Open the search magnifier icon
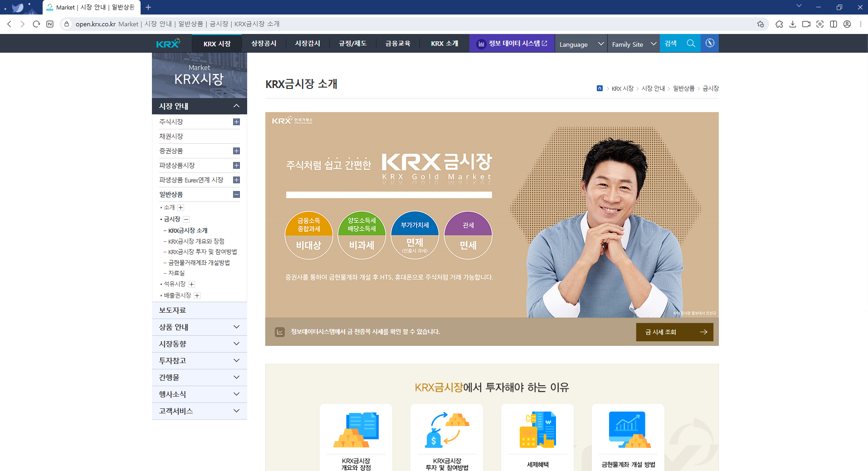The height and width of the screenshot is (471, 868). click(x=691, y=44)
